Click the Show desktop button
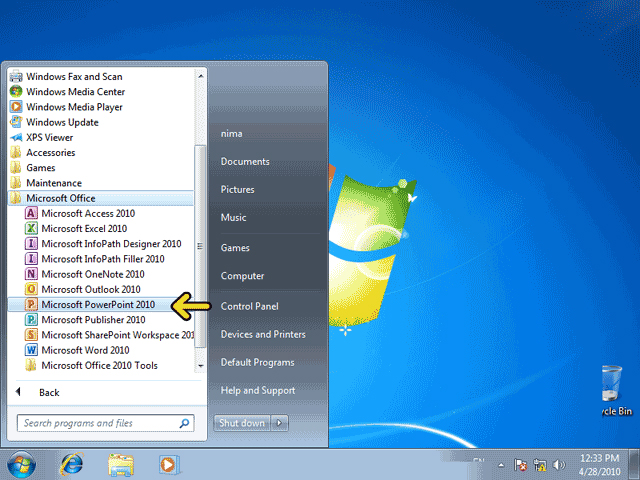The width and height of the screenshot is (640, 480). click(x=634, y=464)
